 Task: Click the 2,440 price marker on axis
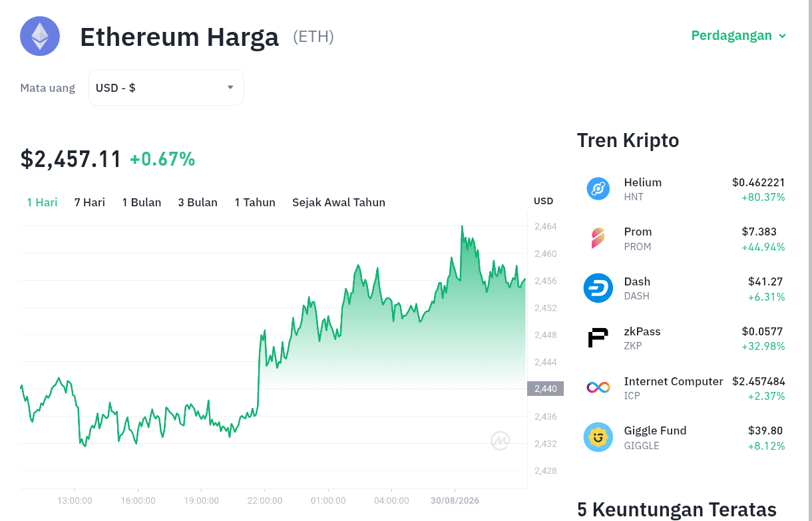click(545, 389)
